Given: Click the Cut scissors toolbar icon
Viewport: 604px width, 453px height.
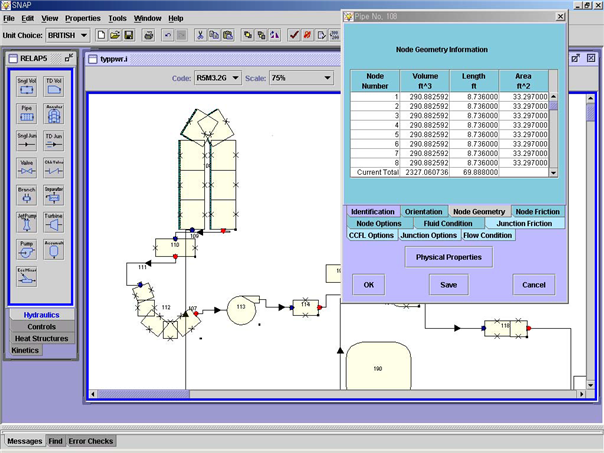Looking at the screenshot, I should pos(200,35).
